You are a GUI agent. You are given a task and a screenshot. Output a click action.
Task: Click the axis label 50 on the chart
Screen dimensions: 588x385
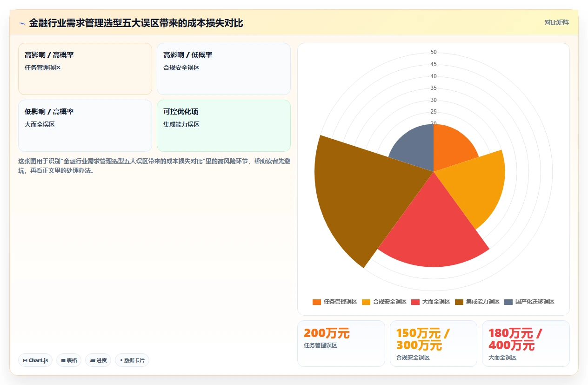pos(434,52)
